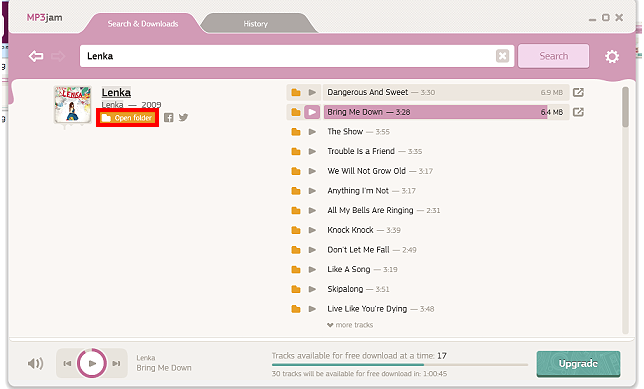Select Skipalong track title
644x389 pixels.
point(345,290)
